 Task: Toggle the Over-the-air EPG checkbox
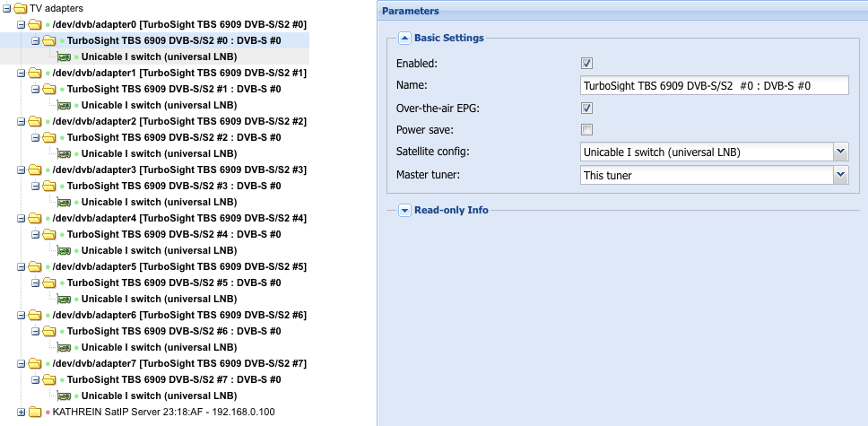pyautogui.click(x=586, y=108)
